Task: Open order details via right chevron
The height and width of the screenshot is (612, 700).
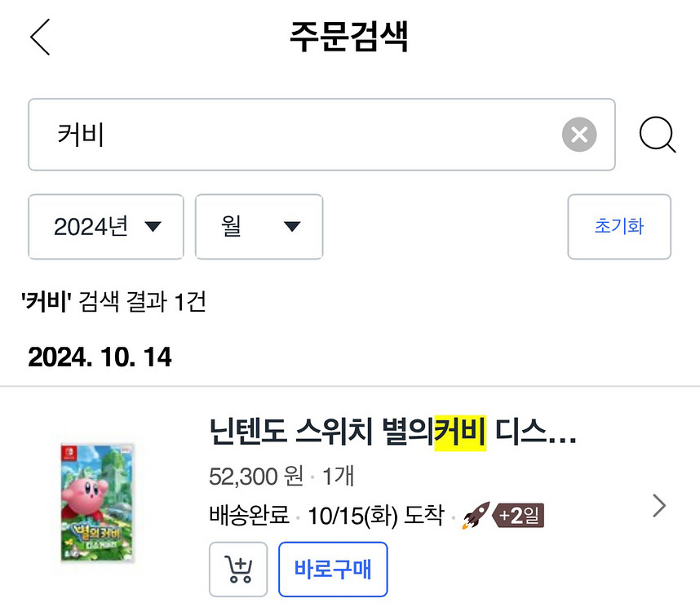Action: point(659,507)
